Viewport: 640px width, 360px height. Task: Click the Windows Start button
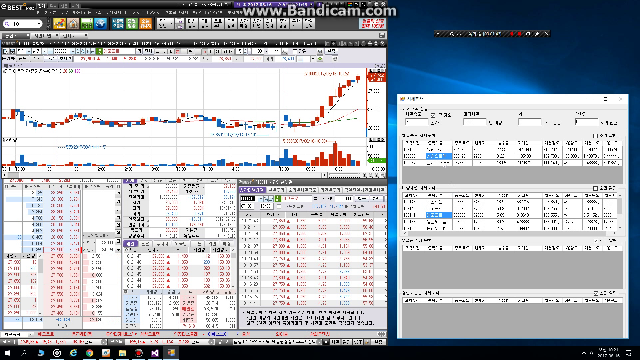7,353
